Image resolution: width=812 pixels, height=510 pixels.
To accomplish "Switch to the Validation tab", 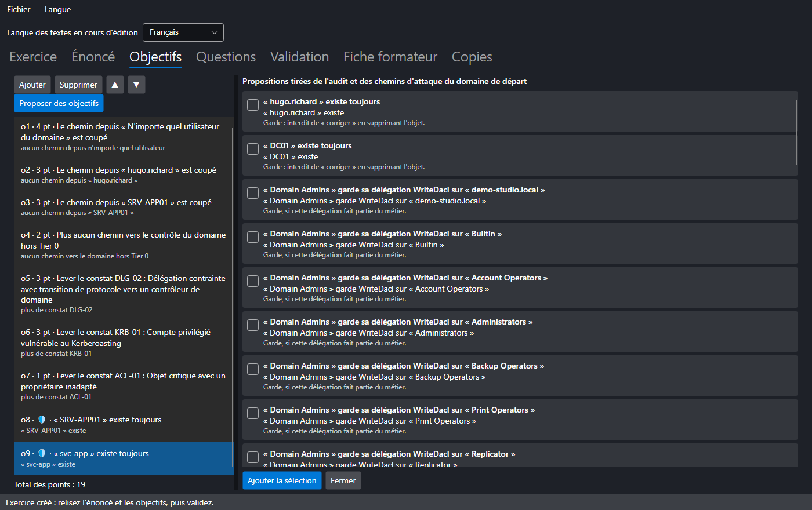I will pyautogui.click(x=299, y=57).
